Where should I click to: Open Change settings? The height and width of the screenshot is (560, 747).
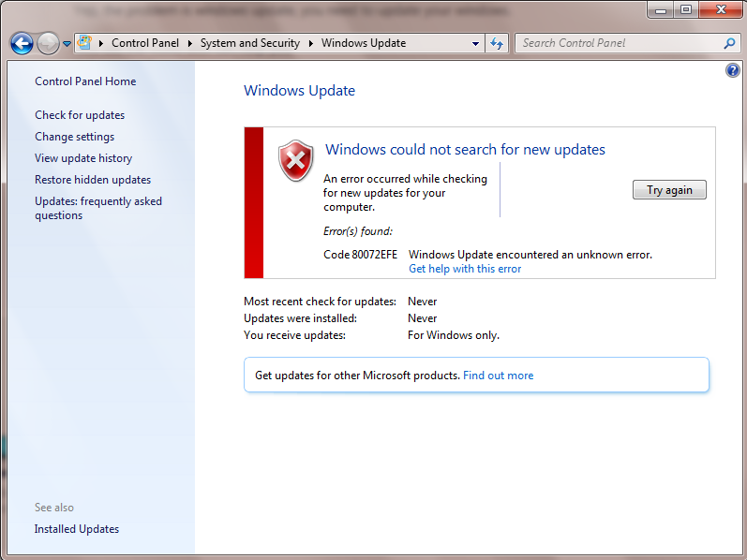[74, 137]
